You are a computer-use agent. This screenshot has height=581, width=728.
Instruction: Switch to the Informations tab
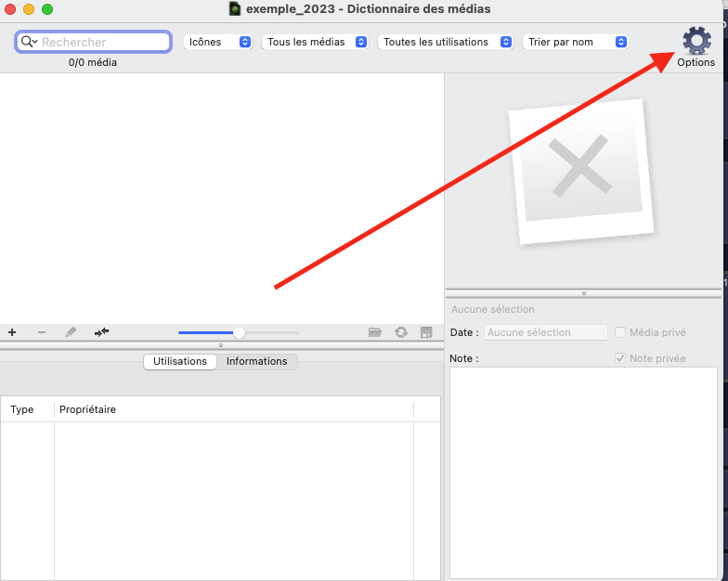pos(256,361)
